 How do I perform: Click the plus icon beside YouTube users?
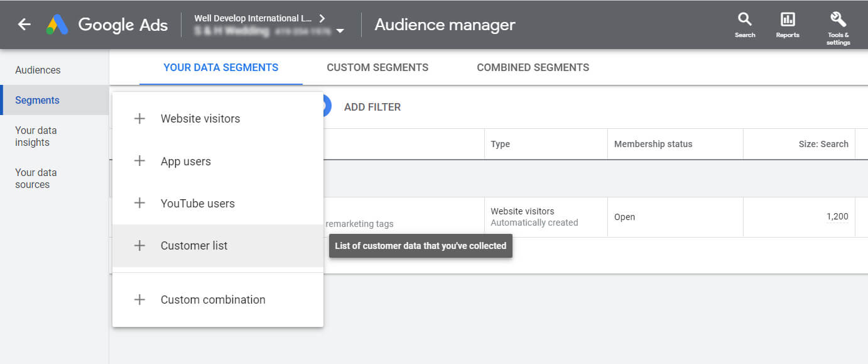coord(139,204)
